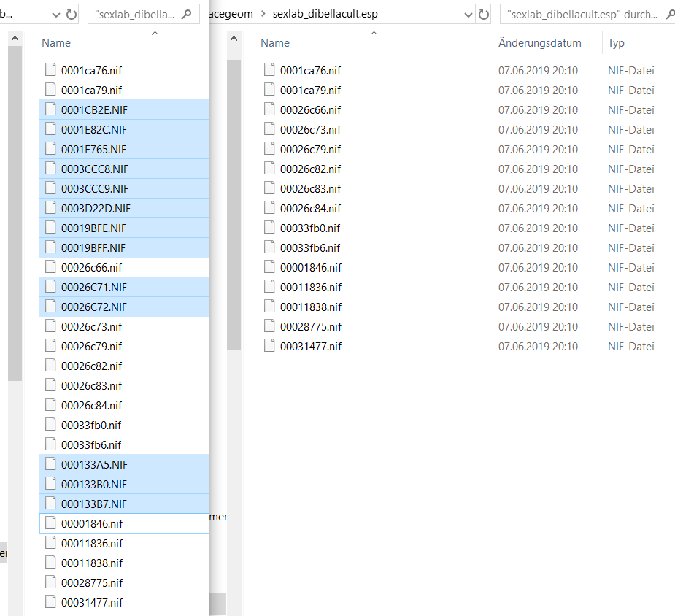675x616 pixels.
Task: Select 00026c82.nif in left window
Action: tap(124, 366)
